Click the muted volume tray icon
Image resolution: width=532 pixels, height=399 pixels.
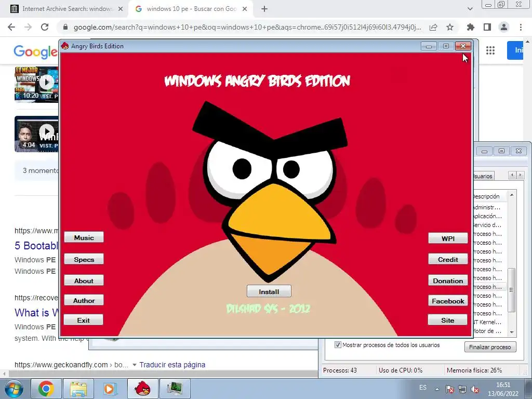[475, 389]
